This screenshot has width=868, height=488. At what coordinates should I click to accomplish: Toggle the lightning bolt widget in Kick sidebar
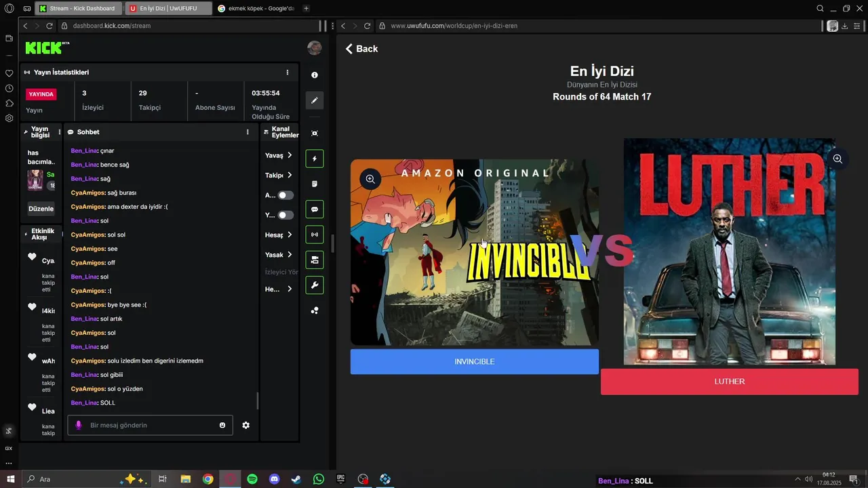click(315, 159)
